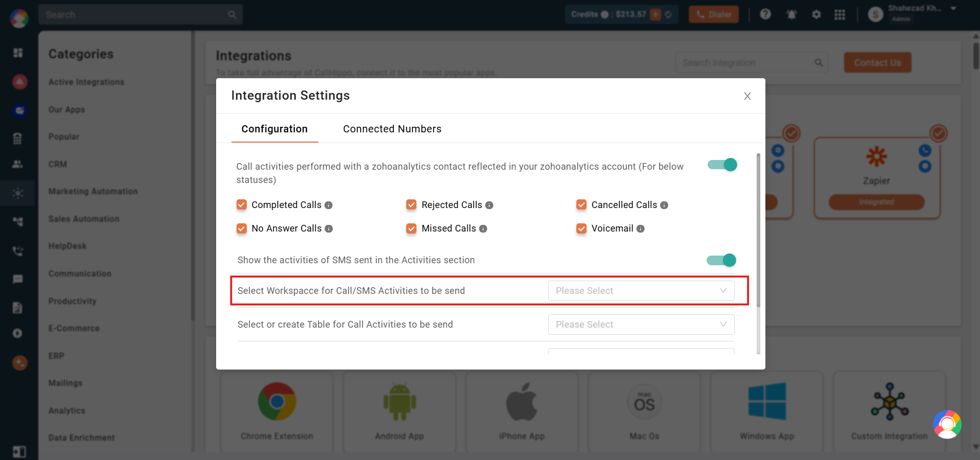Click the CallHippo logo in the sidebar
This screenshot has width=980, height=460.
coord(19,18)
